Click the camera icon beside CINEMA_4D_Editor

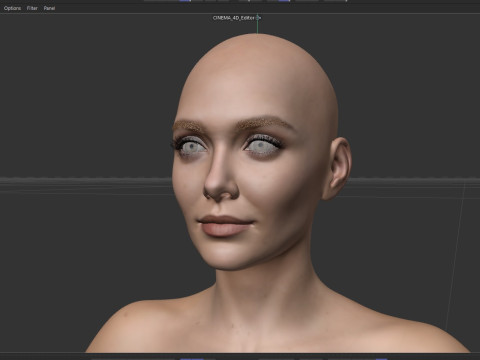coord(259,18)
